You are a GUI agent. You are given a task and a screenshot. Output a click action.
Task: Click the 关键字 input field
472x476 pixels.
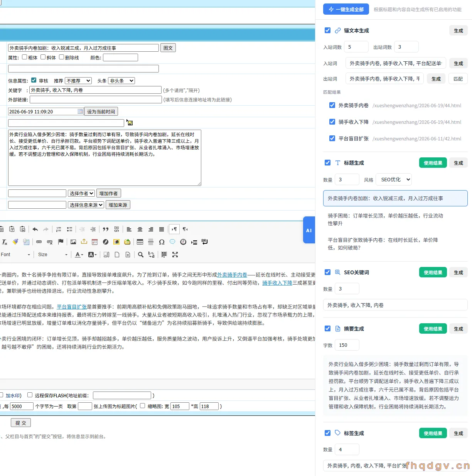click(x=96, y=90)
